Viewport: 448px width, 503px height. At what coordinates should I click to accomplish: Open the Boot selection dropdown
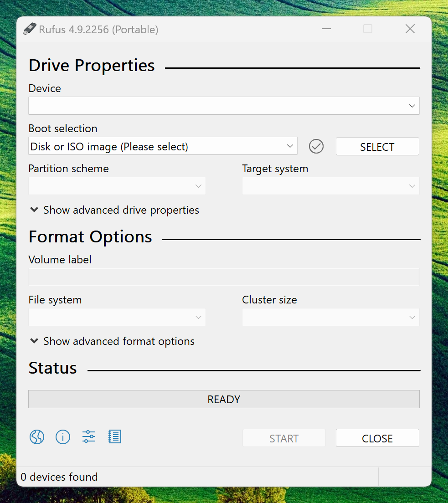(163, 147)
